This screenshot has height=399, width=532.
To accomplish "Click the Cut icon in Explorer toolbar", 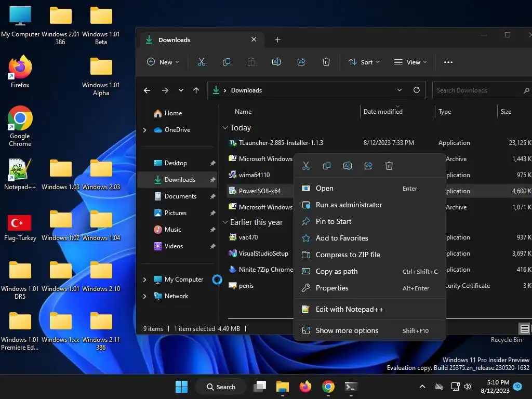I will pyautogui.click(x=202, y=62).
